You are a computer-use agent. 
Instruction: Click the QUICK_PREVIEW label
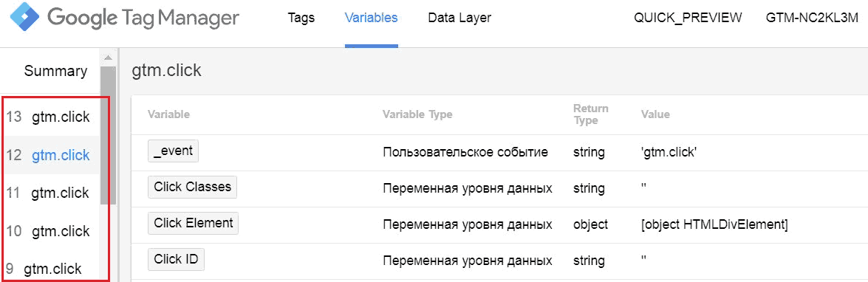point(688,18)
